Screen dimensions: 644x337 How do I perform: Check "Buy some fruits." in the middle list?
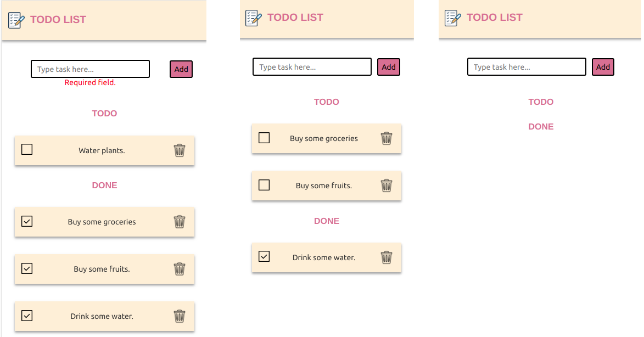(264, 185)
